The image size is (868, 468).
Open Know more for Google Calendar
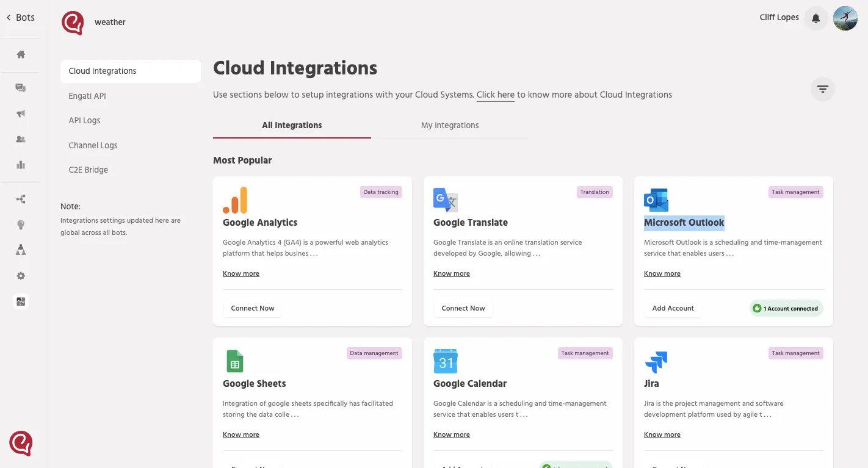click(452, 435)
